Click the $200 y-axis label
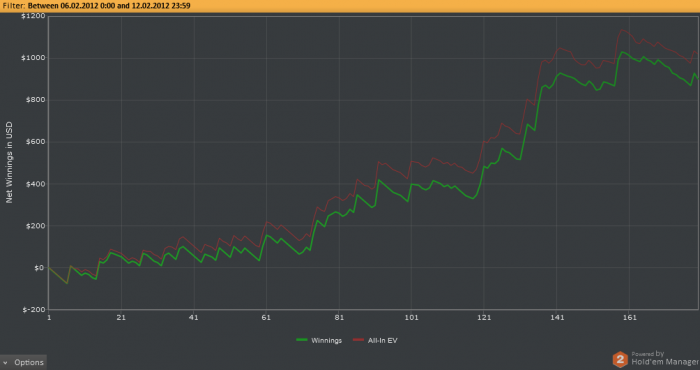 pos(35,226)
